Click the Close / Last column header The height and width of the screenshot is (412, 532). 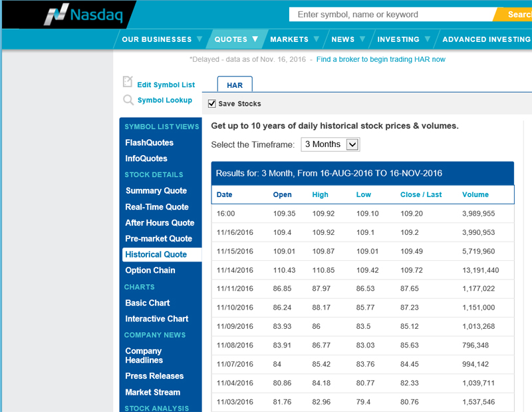(x=421, y=194)
